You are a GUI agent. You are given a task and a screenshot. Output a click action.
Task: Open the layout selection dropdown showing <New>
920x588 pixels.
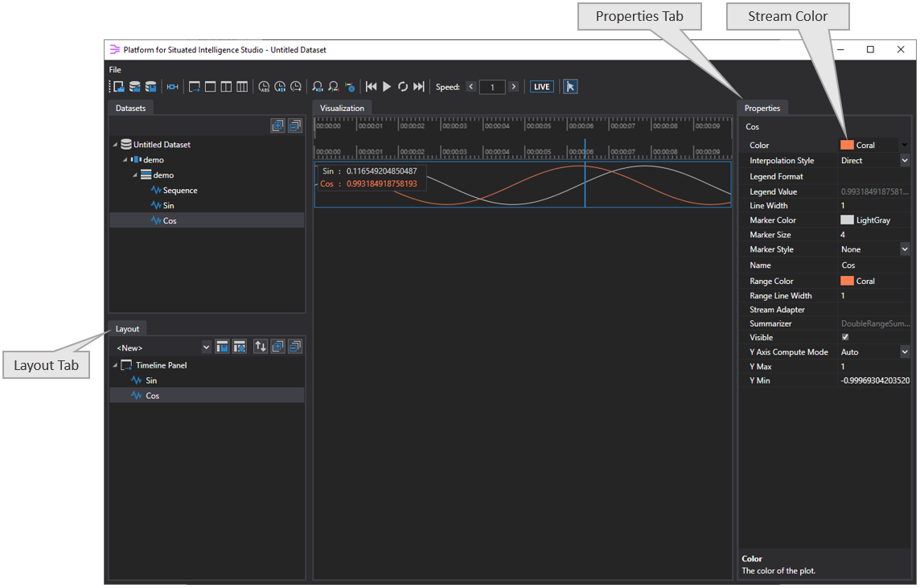coord(206,347)
